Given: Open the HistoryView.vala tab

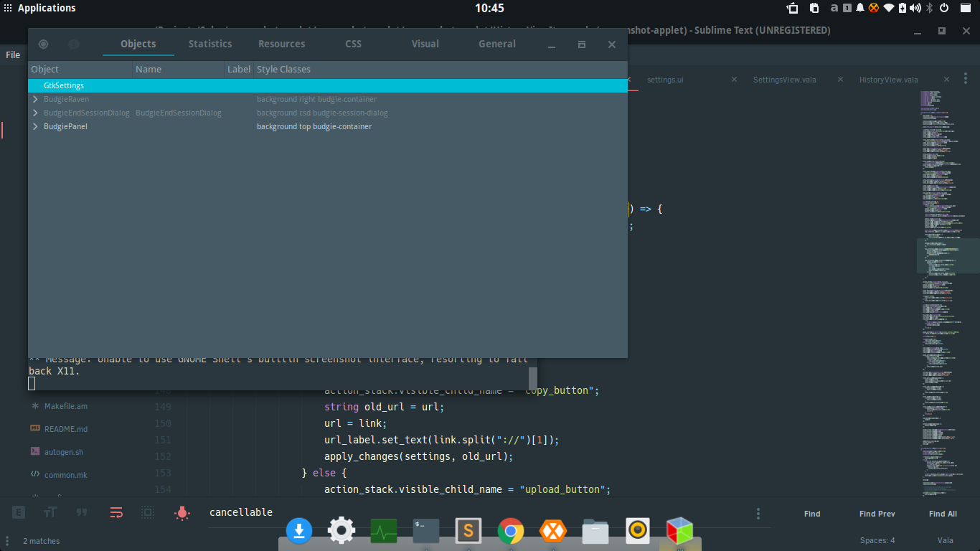Looking at the screenshot, I should (888, 80).
